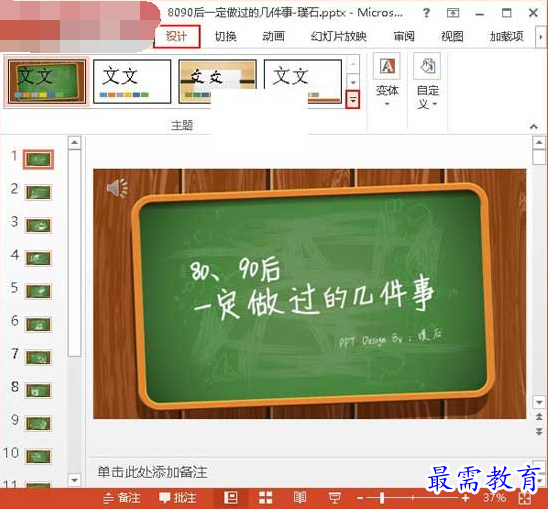
Task: Toggle Notes (备注) pane in status bar
Action: click(122, 498)
